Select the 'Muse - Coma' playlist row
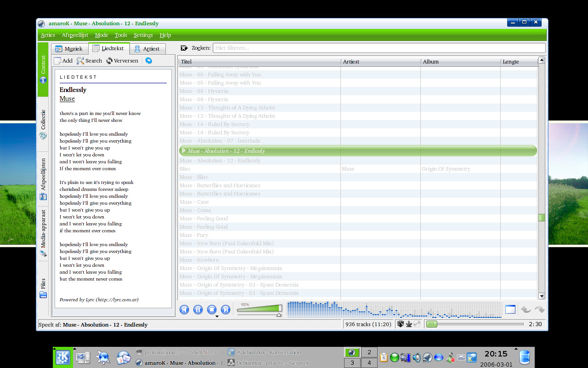Image resolution: width=588 pixels, height=368 pixels. (358, 210)
